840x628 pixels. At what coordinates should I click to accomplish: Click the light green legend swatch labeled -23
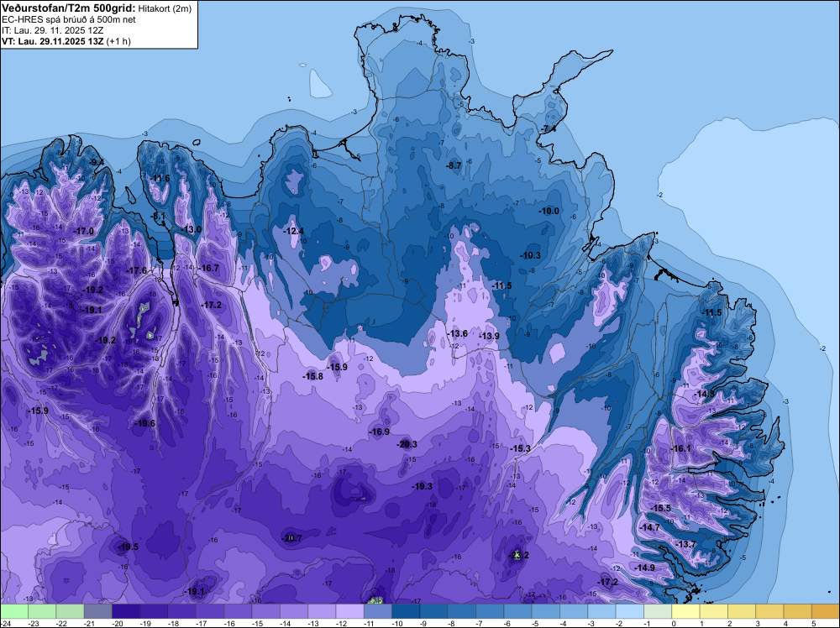[x=42, y=611]
